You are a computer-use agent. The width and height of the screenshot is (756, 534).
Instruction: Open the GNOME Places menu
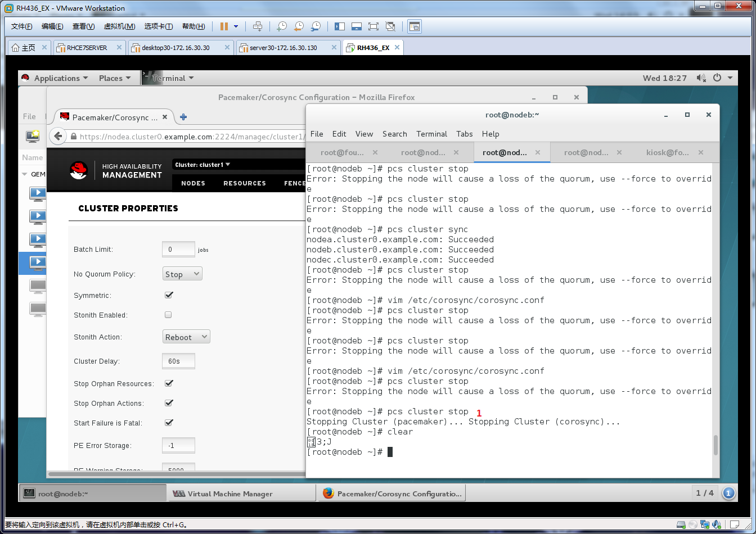115,78
